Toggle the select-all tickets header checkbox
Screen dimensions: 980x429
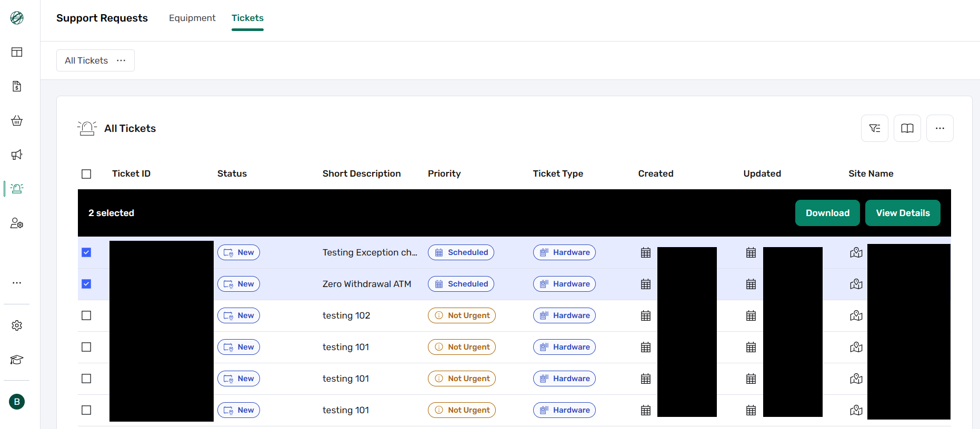click(86, 173)
